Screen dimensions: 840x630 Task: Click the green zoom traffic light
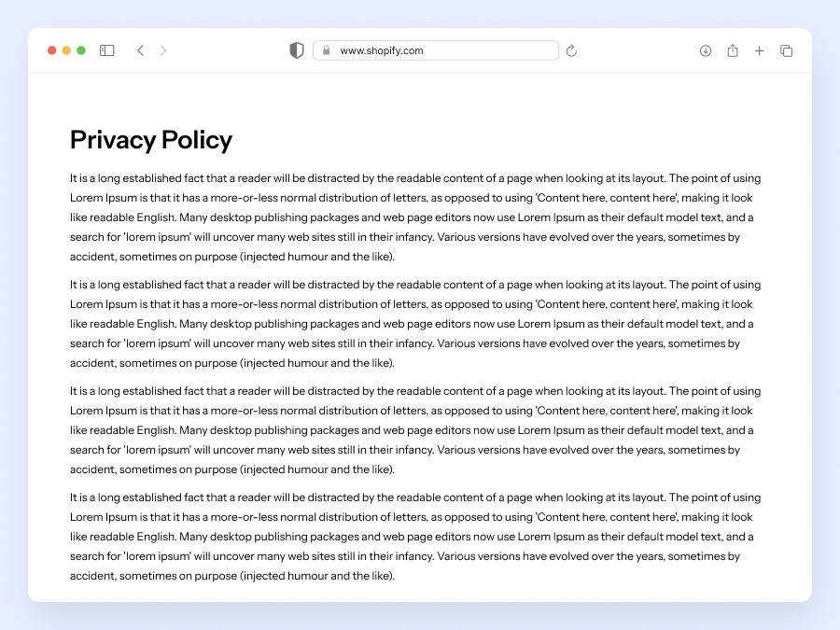81,50
